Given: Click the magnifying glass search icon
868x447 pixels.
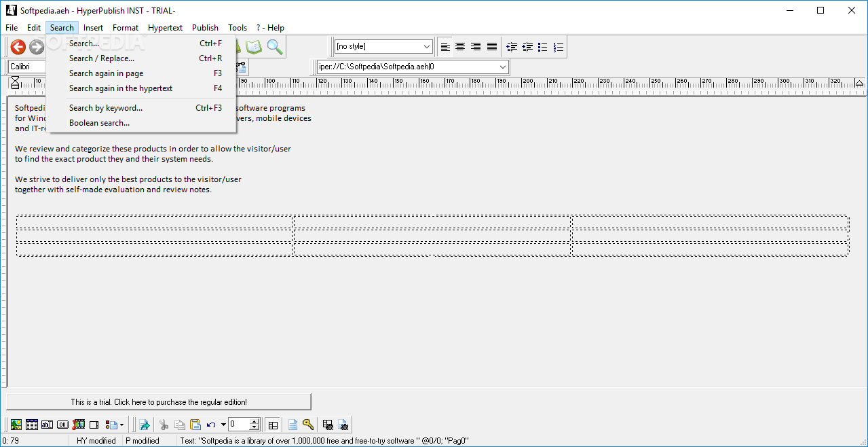Looking at the screenshot, I should (275, 47).
